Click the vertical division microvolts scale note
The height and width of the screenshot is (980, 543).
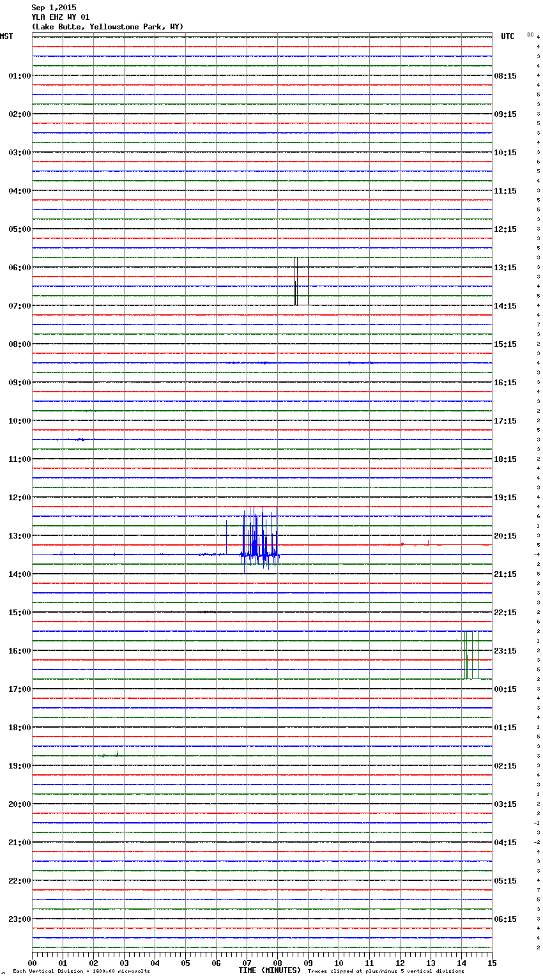click(x=81, y=972)
